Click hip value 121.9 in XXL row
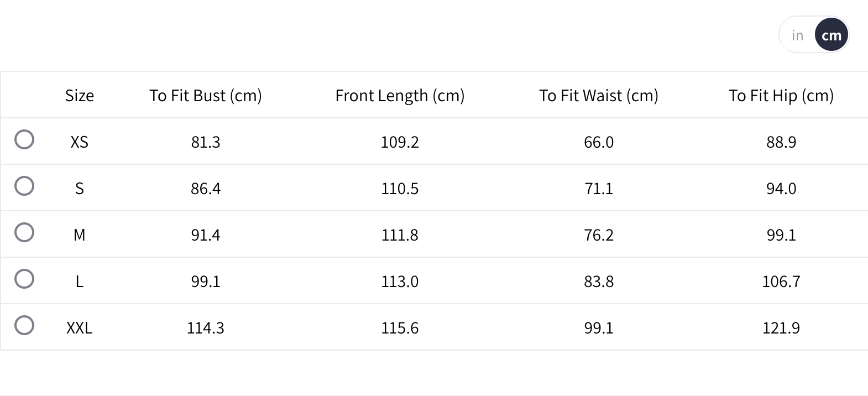The height and width of the screenshot is (396, 868). click(781, 328)
